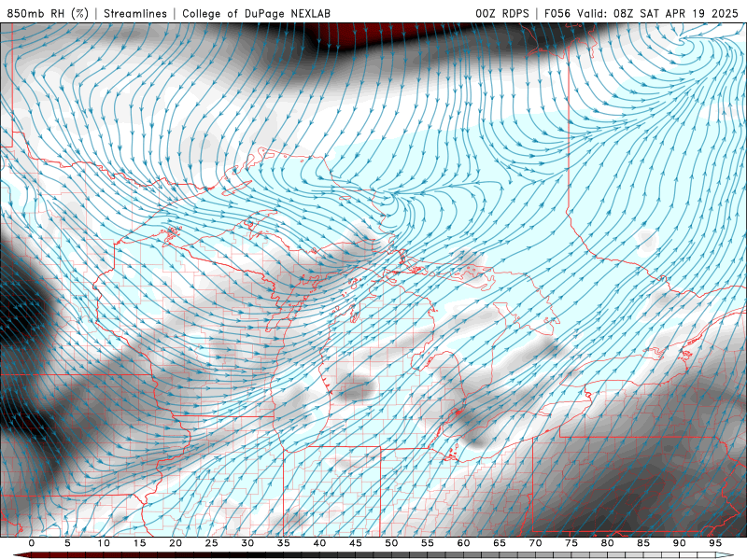Select the "00Z RDPS" model run label
The image size is (747, 560).
tap(502, 13)
